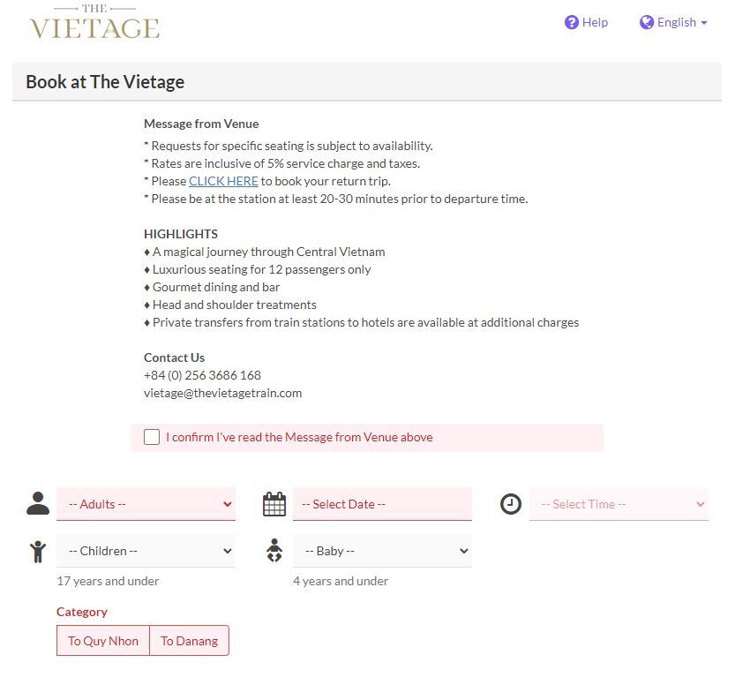Viewport: 735px width, 700px height.
Task: Open the Select Time dropdown
Action: pos(619,504)
